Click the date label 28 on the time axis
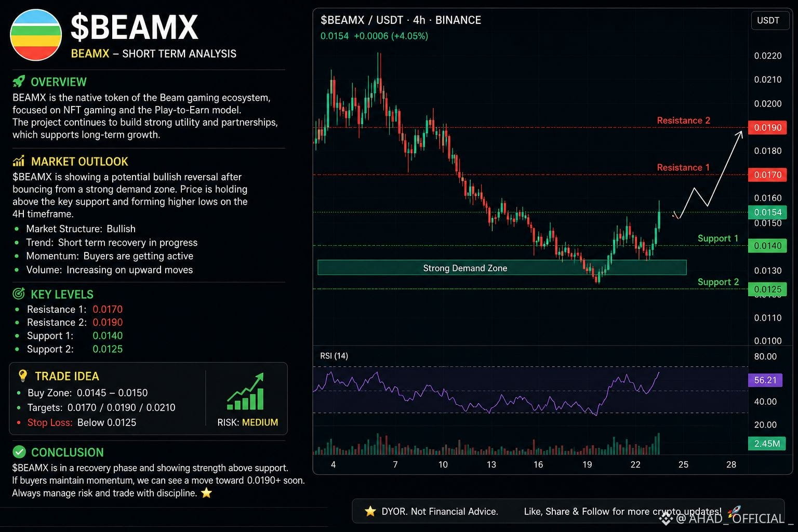 (731, 464)
